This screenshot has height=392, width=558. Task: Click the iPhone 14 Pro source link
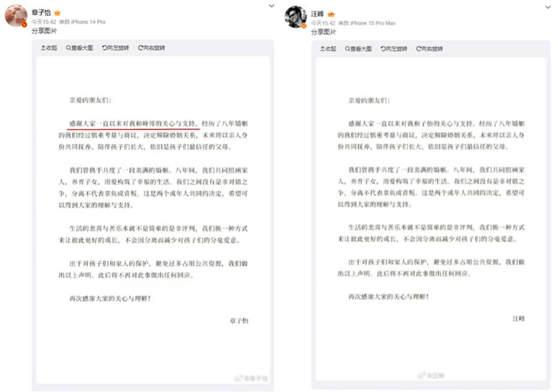(x=89, y=22)
